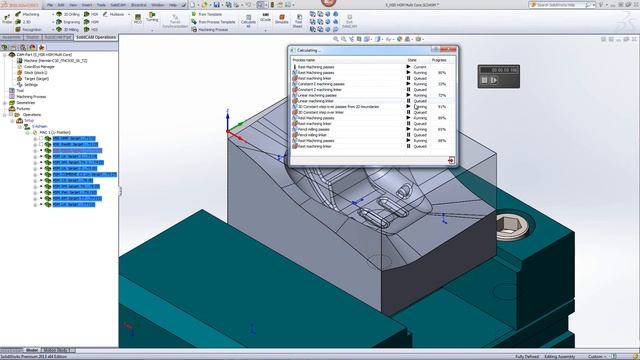Click the Edit Appearance icon
Screen dimensions: 640x360
pyautogui.click(x=399, y=39)
